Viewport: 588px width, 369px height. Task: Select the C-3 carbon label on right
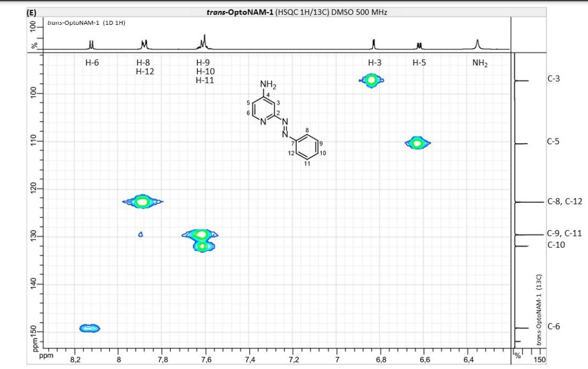click(x=554, y=79)
